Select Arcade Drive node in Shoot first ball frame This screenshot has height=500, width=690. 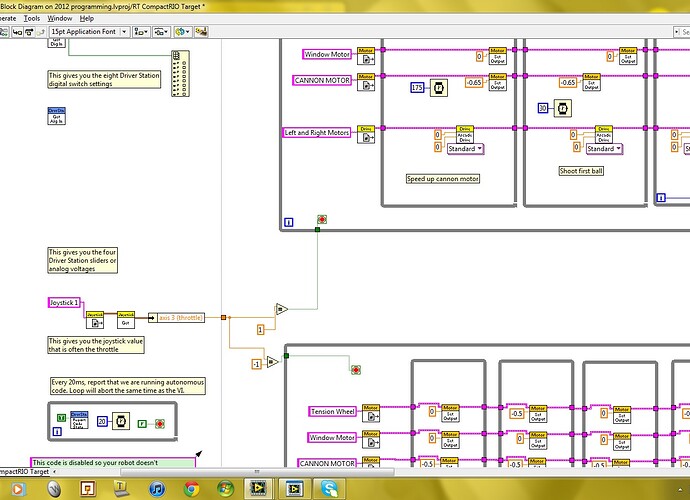pyautogui.click(x=604, y=135)
